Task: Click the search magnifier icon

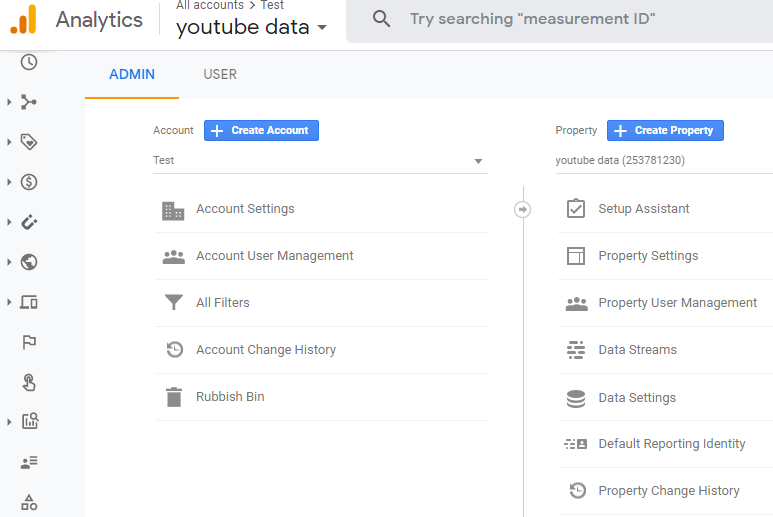Action: tap(381, 19)
